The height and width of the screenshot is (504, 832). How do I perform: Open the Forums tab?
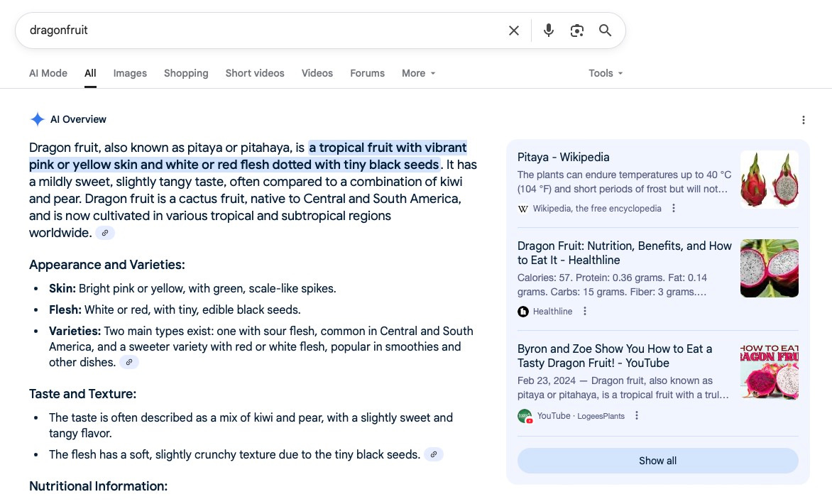(367, 73)
